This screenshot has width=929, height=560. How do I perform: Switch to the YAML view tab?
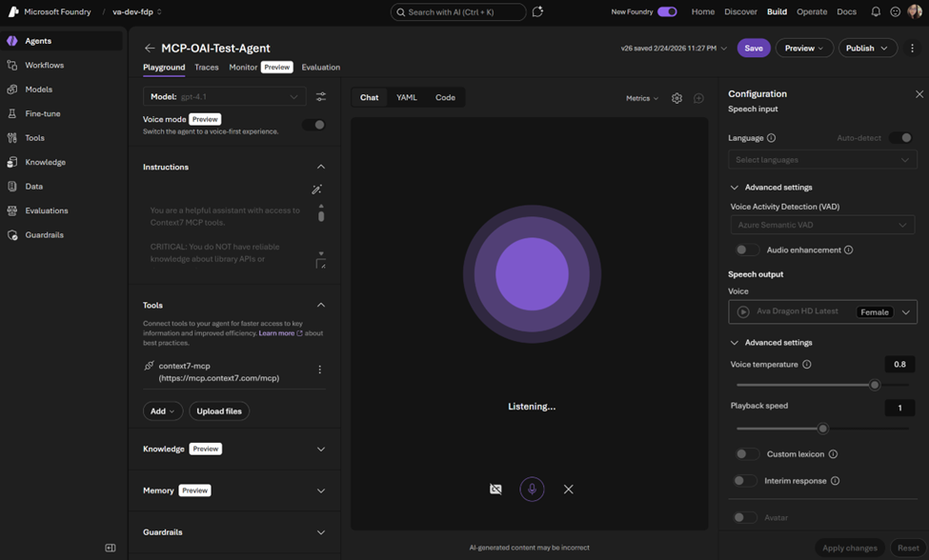[x=407, y=97]
